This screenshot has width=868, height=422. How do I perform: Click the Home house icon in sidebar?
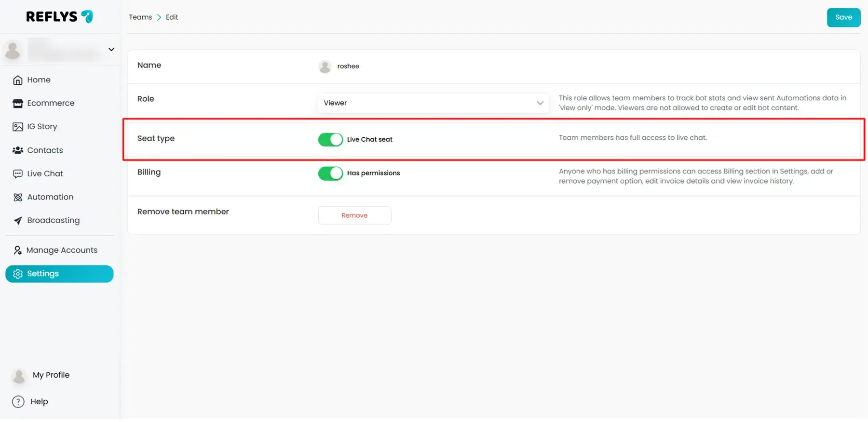click(x=18, y=80)
